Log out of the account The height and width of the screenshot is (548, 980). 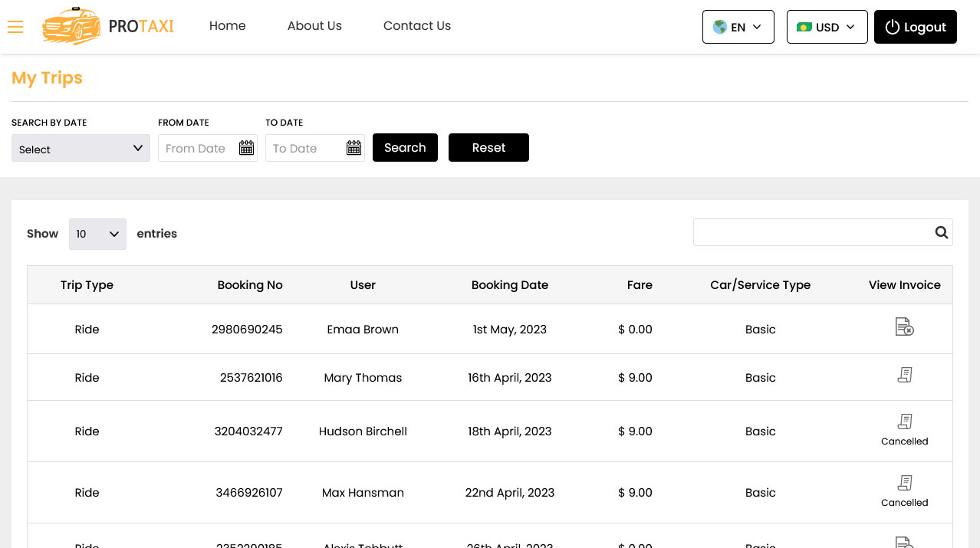916,27
